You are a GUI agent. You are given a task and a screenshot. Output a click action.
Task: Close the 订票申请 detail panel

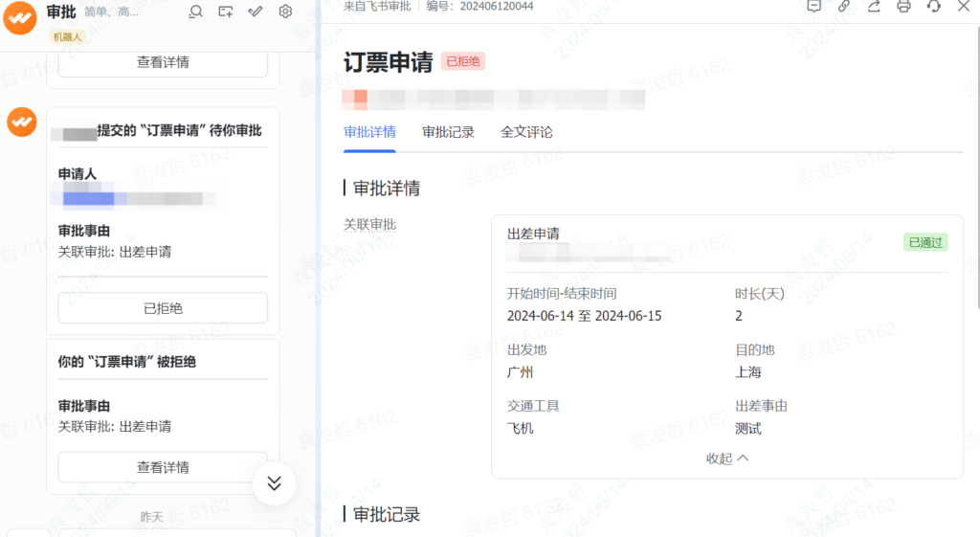click(964, 7)
